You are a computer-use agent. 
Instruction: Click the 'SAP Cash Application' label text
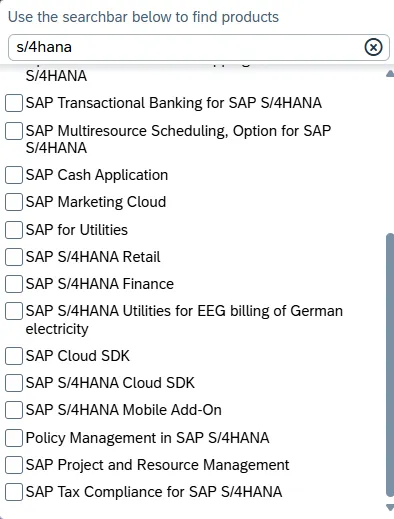tap(97, 175)
